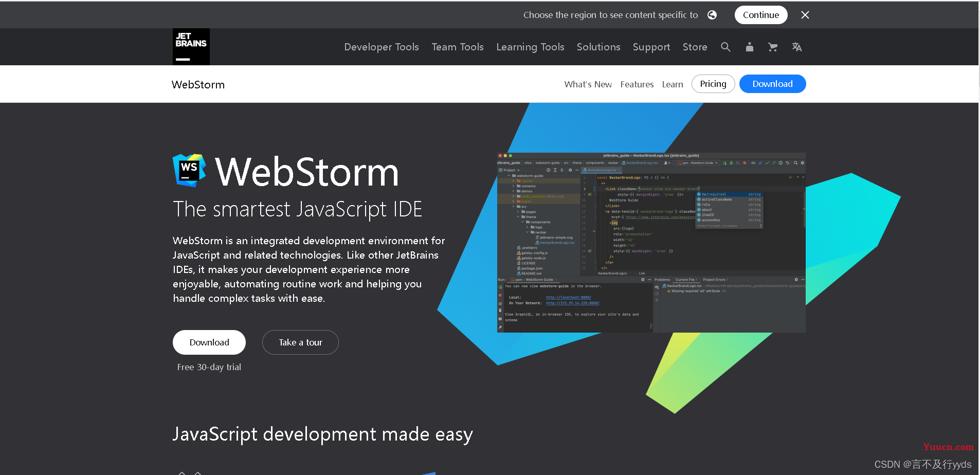980x475 pixels.
Task: Open the Developer Tools menu
Action: pos(382,47)
